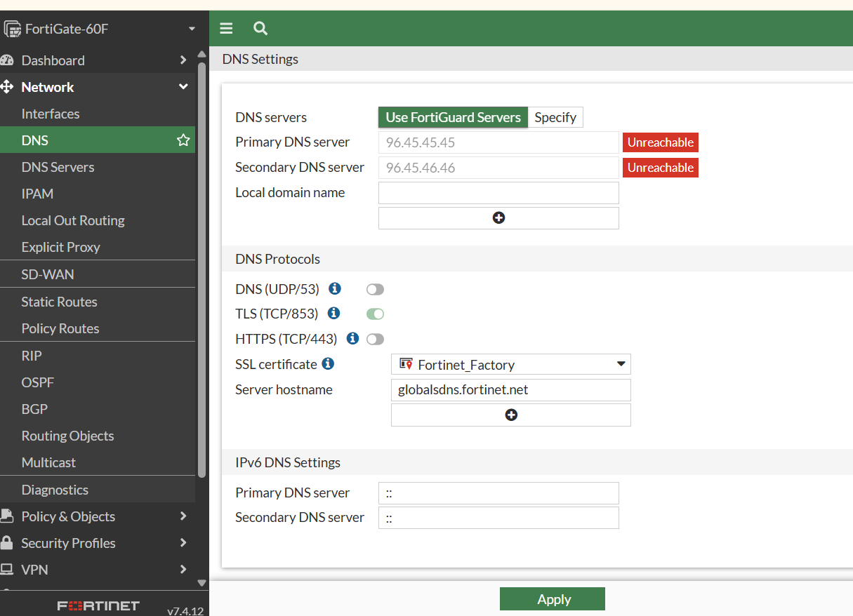
Task: Show info for HTTPS (TCP/443)
Action: pyautogui.click(x=353, y=338)
